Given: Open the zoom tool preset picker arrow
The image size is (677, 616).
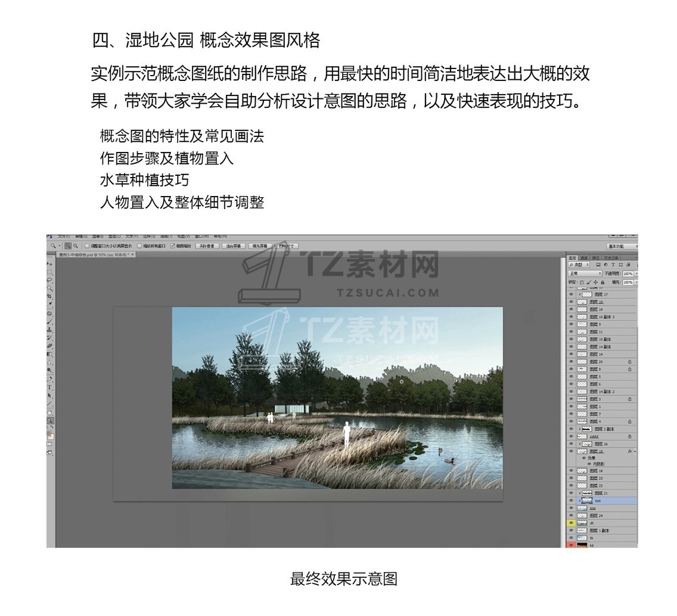Looking at the screenshot, I should coord(60,245).
